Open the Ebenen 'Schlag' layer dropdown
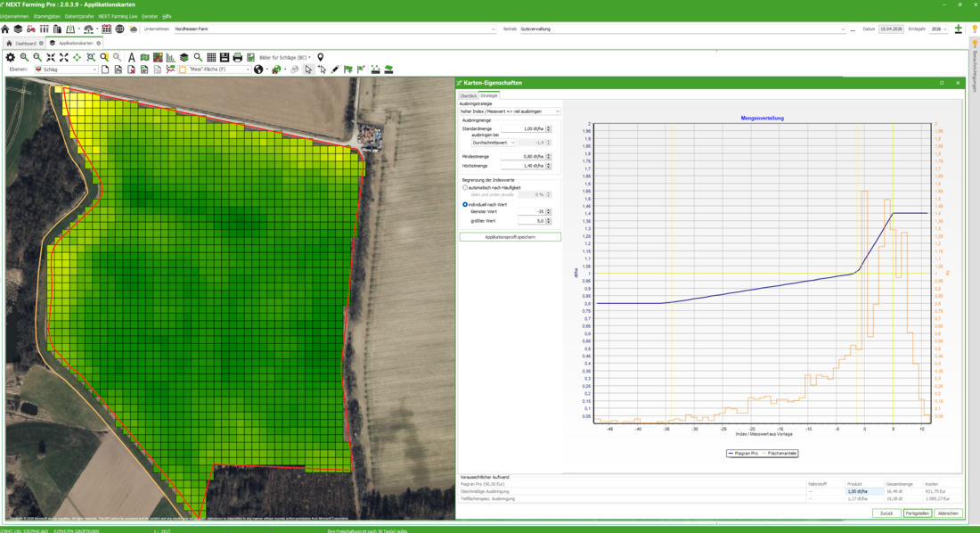This screenshot has width=980, height=533. (x=67, y=70)
